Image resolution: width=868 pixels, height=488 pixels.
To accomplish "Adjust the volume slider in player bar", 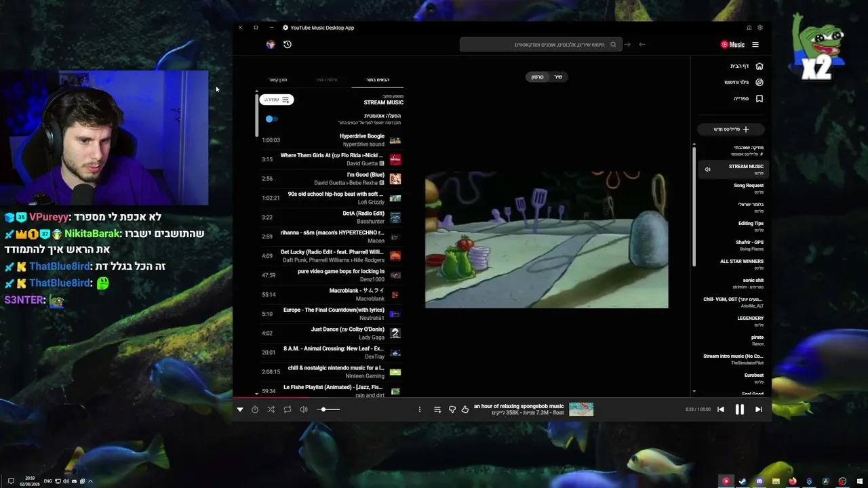I will pos(329,409).
